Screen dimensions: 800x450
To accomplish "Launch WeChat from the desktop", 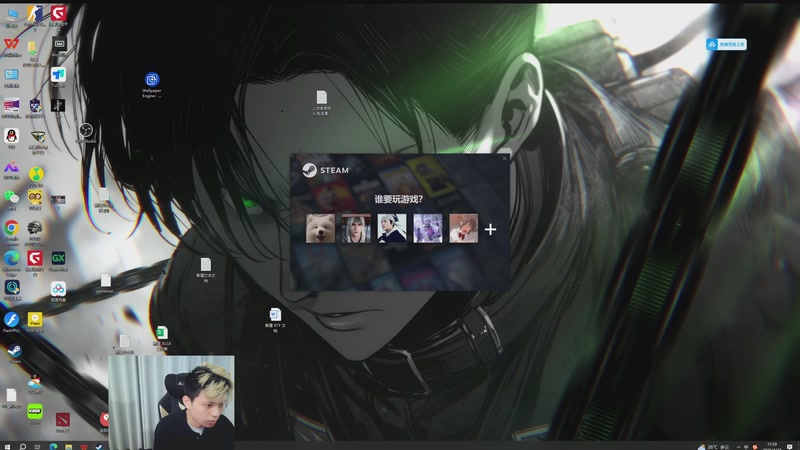I will click(11, 197).
